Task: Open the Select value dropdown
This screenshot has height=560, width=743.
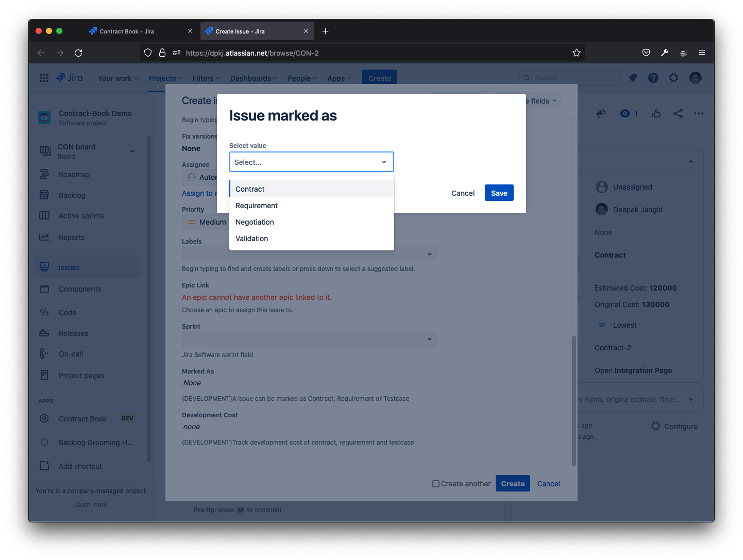Action: pos(312,162)
